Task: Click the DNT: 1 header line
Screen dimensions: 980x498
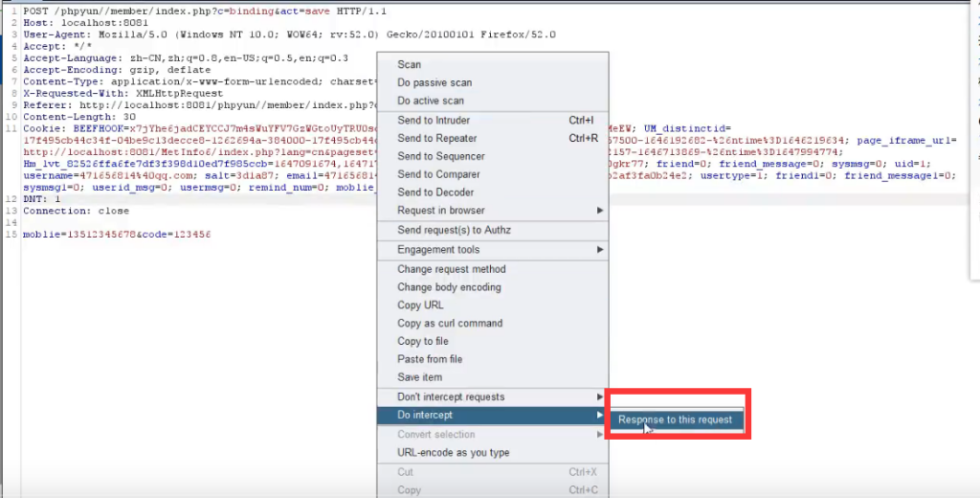Action: point(42,199)
